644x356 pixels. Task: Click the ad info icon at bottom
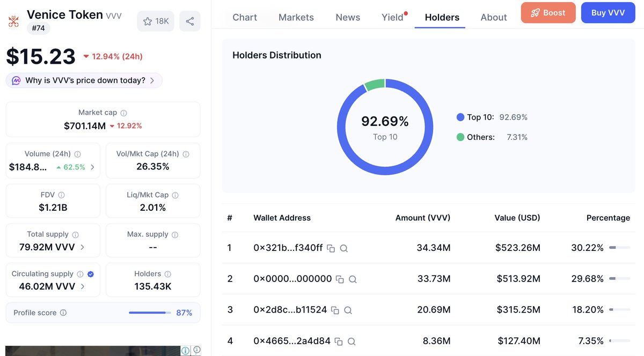(x=185, y=351)
